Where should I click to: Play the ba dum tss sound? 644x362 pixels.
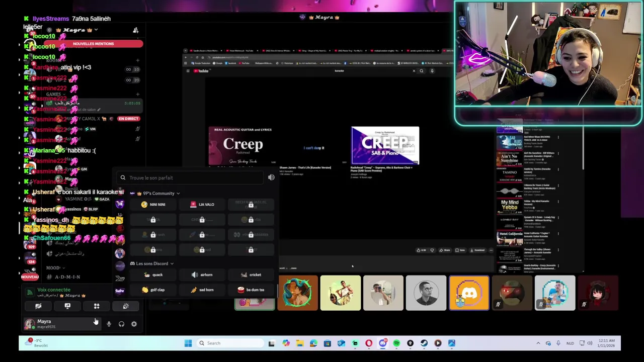click(251, 290)
